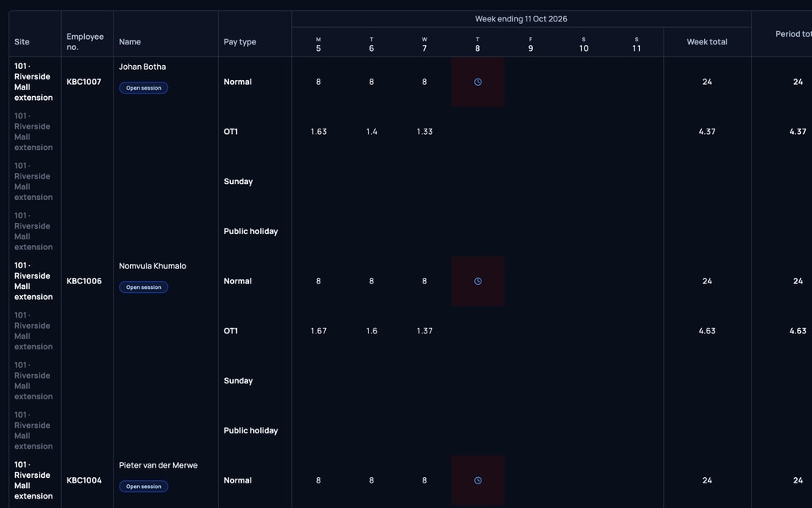
Task: Click the Open session badge under Nomvula Khumalo
Action: (x=144, y=287)
